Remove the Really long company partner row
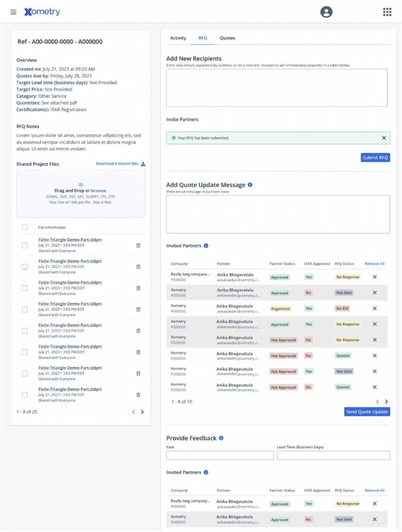Image resolution: width=402 pixels, height=532 pixels. [x=375, y=277]
